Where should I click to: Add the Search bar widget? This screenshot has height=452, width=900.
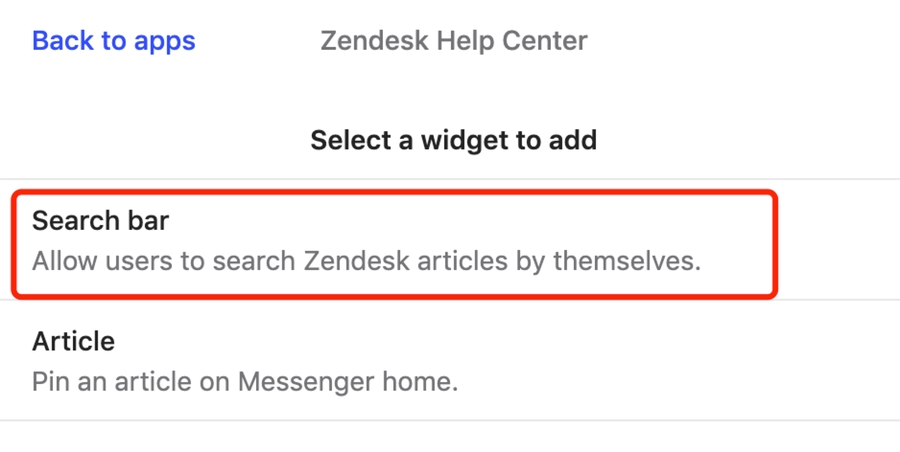[x=394, y=241]
